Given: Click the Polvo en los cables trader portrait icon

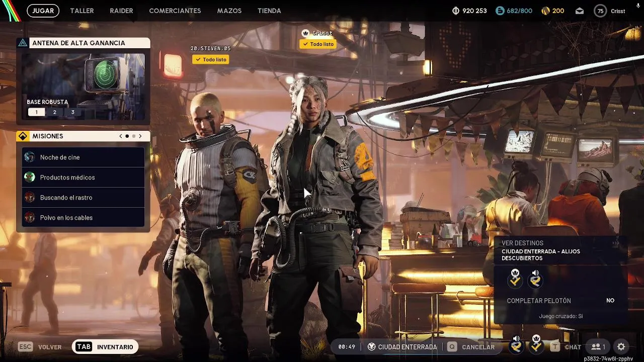Looking at the screenshot, I should [x=30, y=218].
